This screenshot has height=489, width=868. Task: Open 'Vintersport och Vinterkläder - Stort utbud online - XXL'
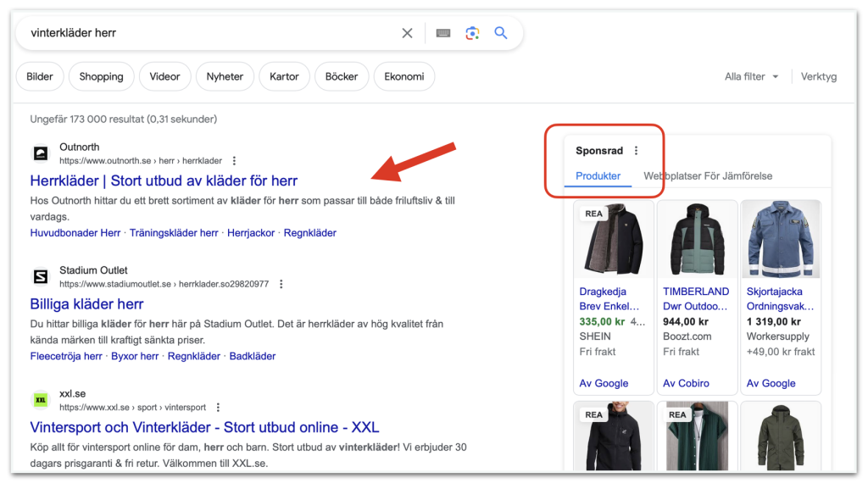point(205,428)
